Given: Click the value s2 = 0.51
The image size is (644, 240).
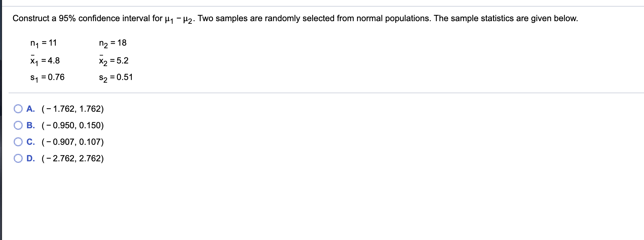Looking at the screenshot, I should coord(116,77).
